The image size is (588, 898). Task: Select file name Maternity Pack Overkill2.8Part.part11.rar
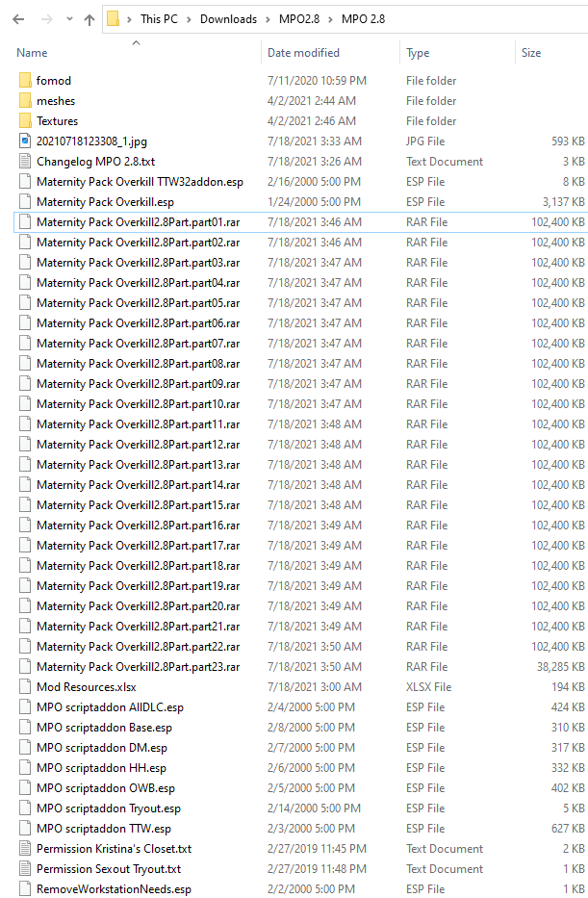click(138, 424)
